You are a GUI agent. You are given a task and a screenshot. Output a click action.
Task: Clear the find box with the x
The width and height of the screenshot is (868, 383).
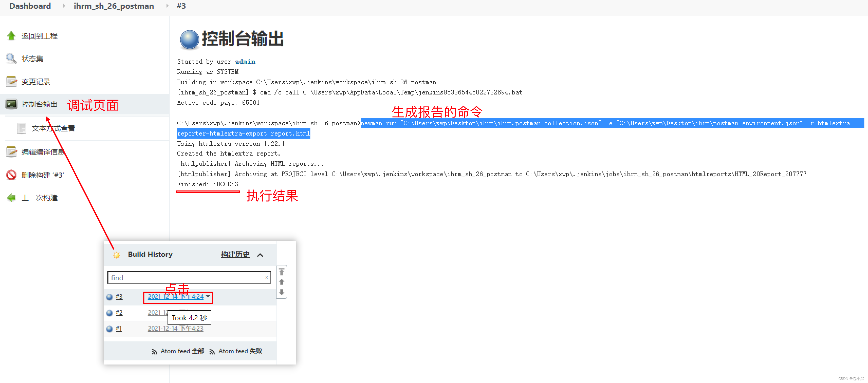pyautogui.click(x=266, y=277)
